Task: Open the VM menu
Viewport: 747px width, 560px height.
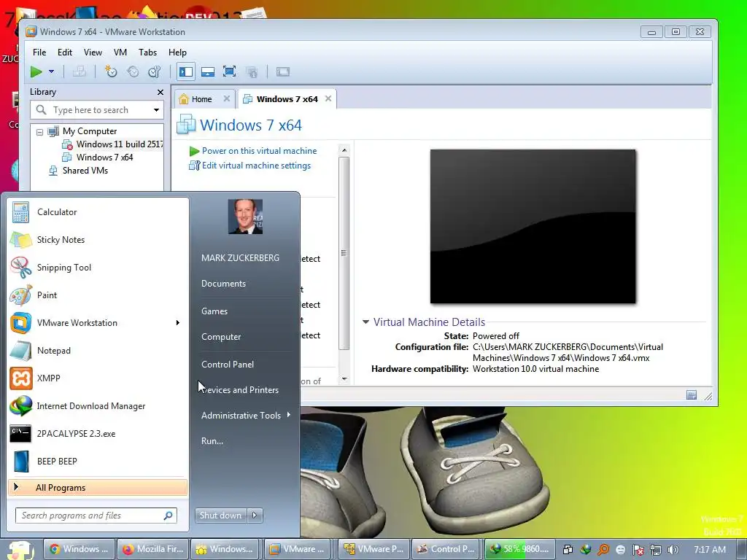Action: [x=120, y=52]
